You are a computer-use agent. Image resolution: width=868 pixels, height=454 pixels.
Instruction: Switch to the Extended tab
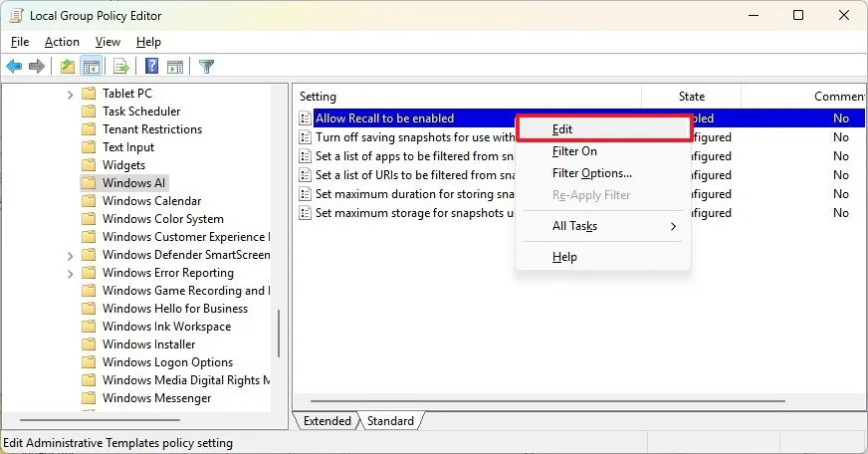(x=327, y=421)
